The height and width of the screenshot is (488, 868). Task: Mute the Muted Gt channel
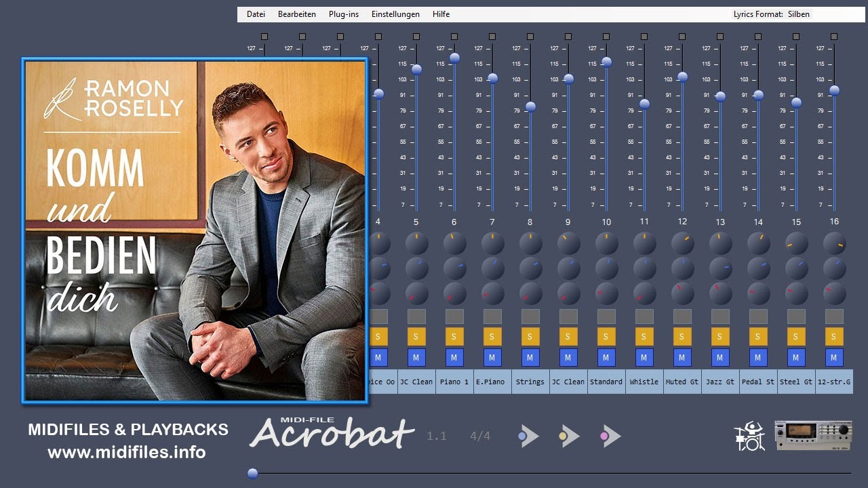[x=682, y=357]
